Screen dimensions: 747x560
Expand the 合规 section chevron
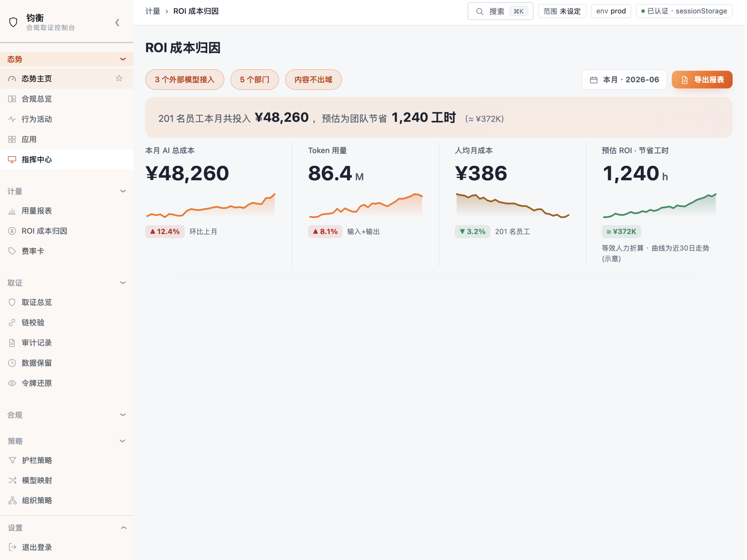pyautogui.click(x=123, y=415)
